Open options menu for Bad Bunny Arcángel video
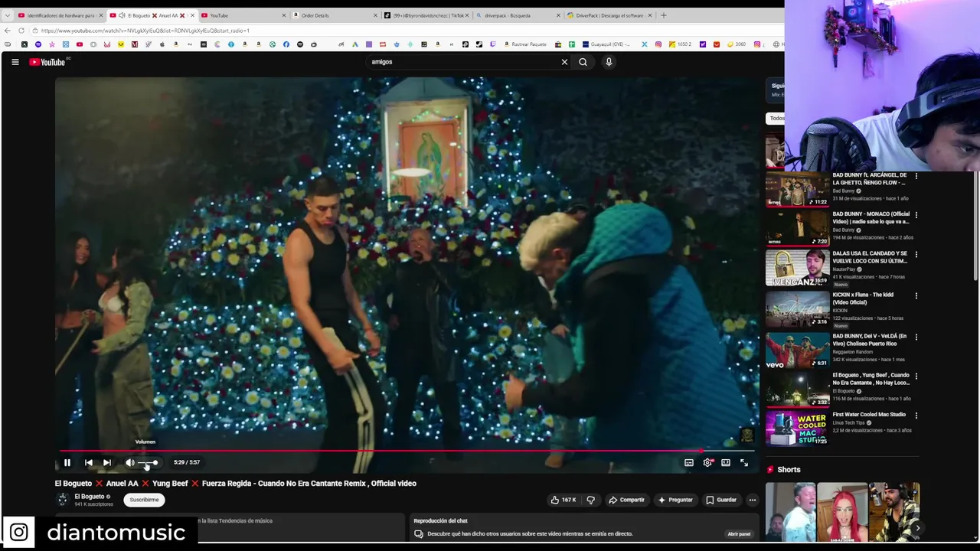 916,176
